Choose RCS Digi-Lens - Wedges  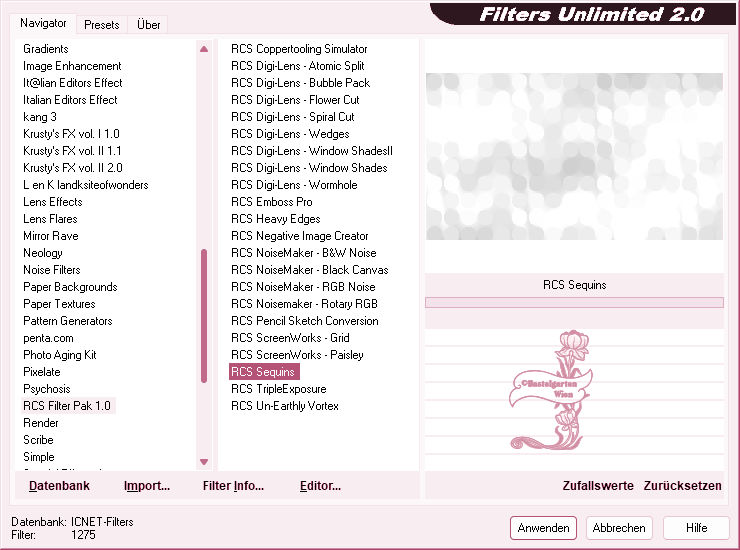coord(290,134)
